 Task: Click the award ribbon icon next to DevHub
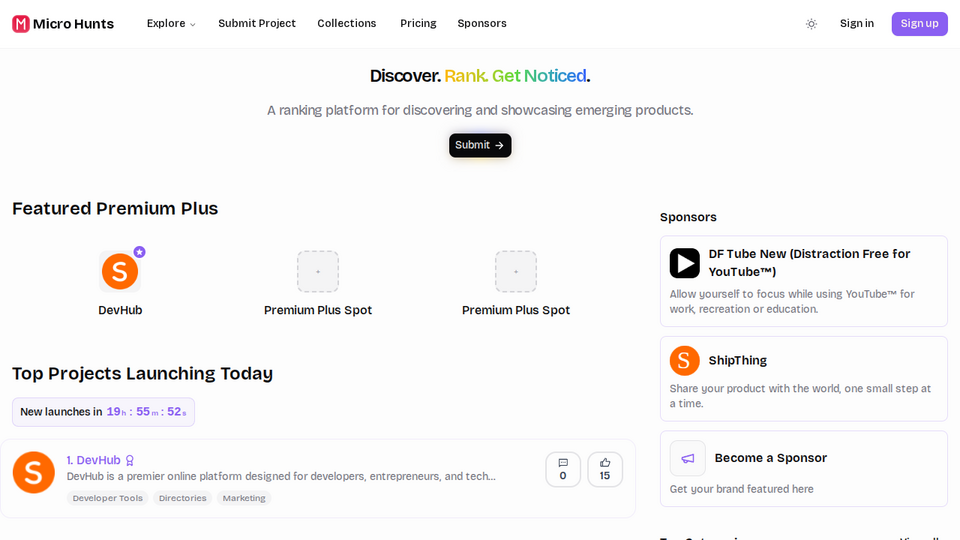[x=130, y=460]
